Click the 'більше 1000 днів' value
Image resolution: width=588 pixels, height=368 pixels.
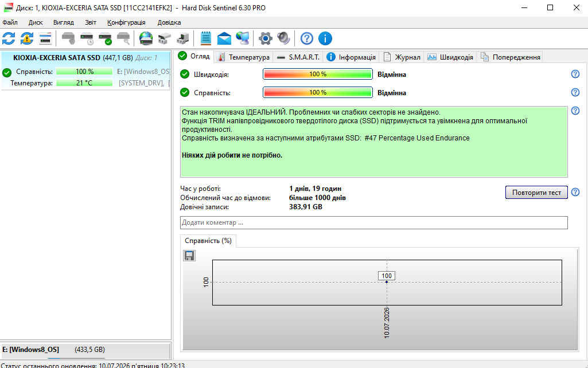(x=317, y=198)
